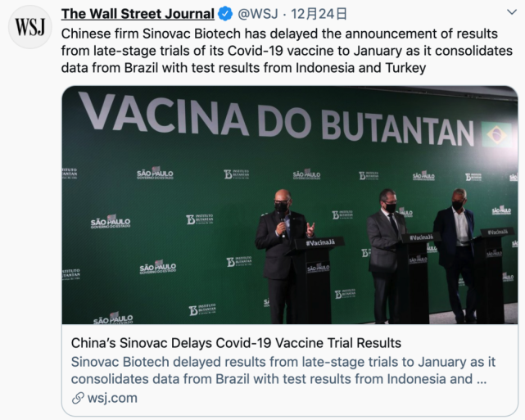Click the blue verified badge
Viewport: 525px width, 420px height.
pyautogui.click(x=224, y=14)
